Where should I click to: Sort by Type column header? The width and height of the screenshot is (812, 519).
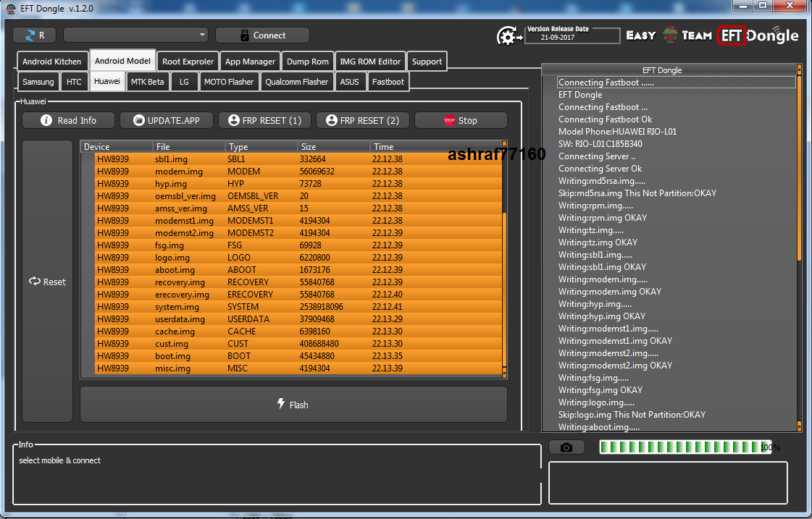click(x=261, y=146)
